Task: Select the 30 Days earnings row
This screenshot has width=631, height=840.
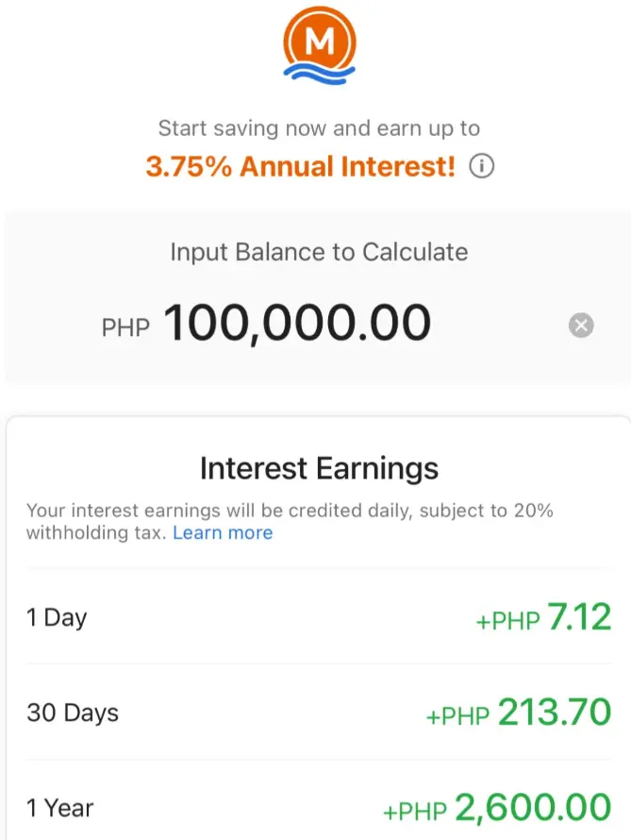Action: tap(319, 712)
